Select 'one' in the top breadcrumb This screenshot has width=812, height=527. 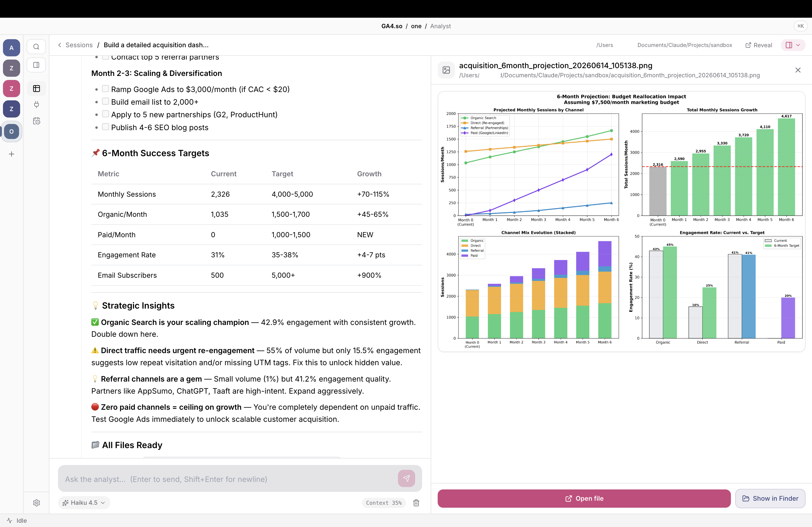(416, 26)
